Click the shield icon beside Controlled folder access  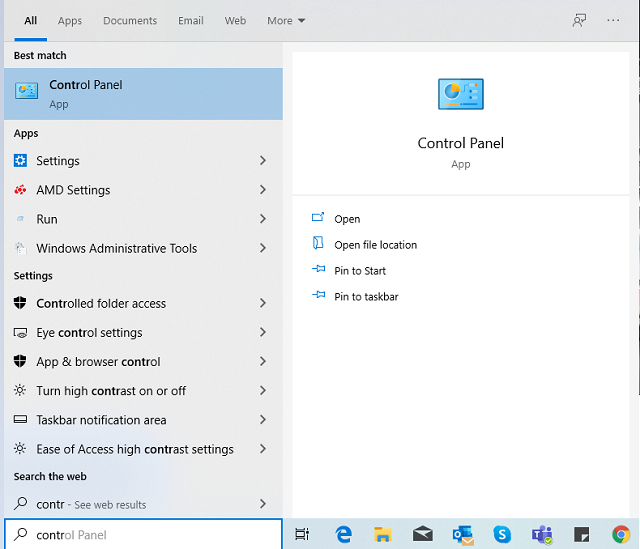coord(20,303)
